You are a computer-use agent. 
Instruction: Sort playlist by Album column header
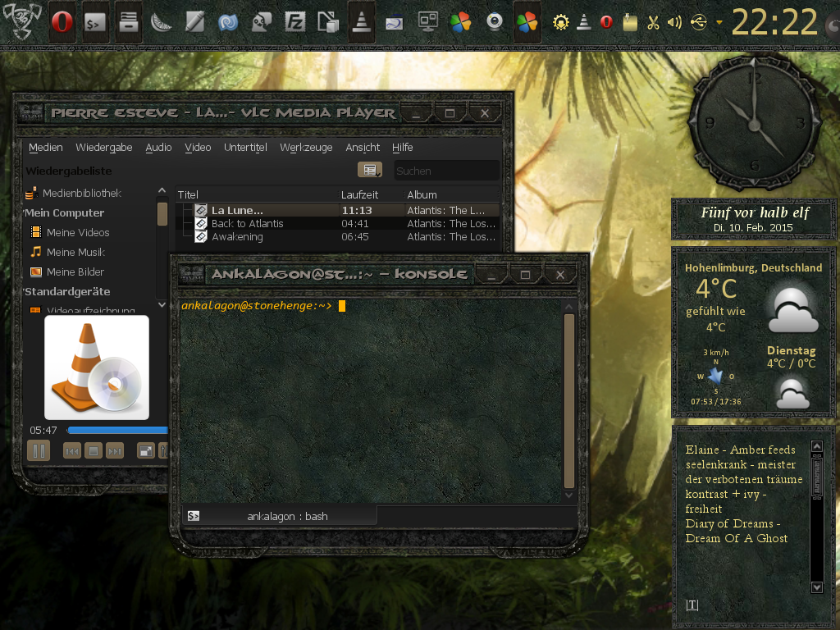click(x=452, y=194)
